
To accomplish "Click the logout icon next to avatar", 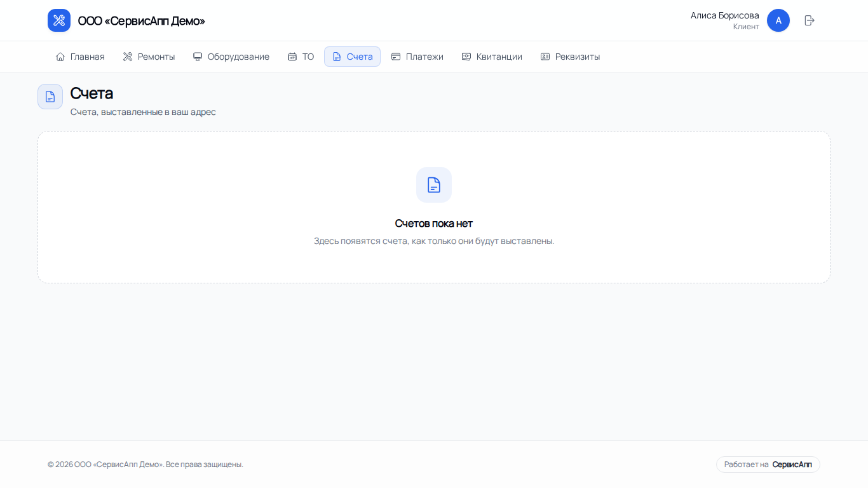I will click(810, 20).
